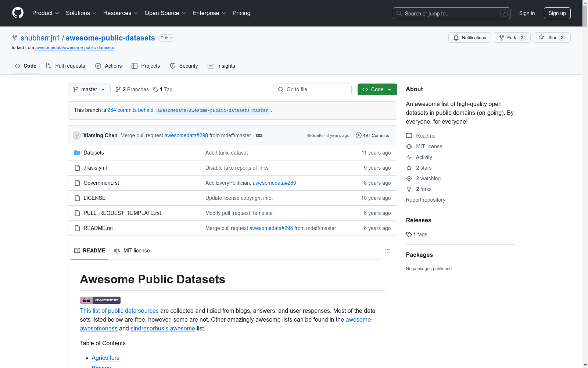Expand the green Code dropdown button
The image size is (588, 368).
pos(377,89)
